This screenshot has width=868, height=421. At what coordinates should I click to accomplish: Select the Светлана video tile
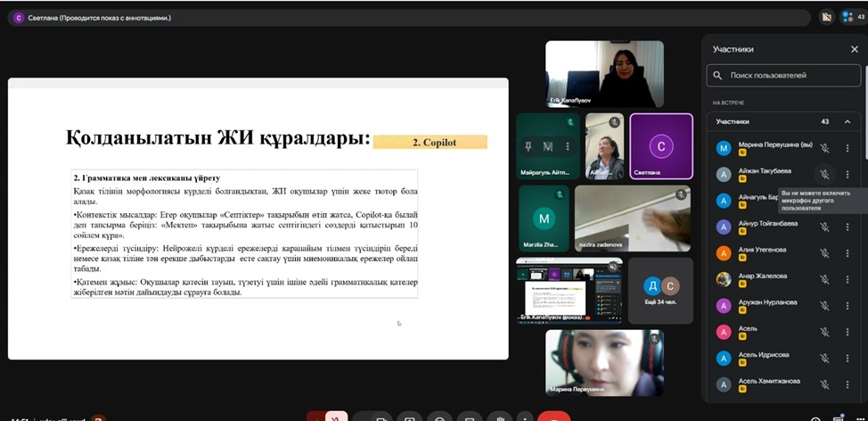660,146
